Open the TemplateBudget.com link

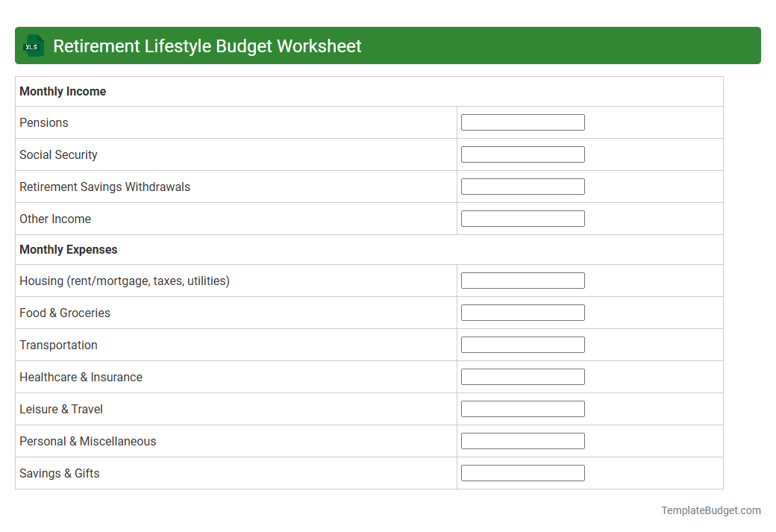point(710,510)
